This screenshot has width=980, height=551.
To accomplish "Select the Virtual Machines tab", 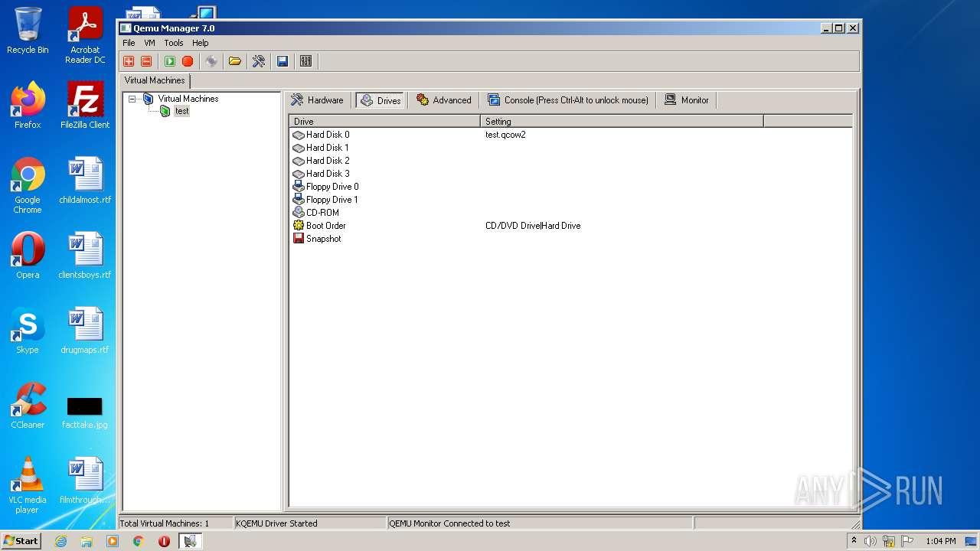I will [155, 80].
